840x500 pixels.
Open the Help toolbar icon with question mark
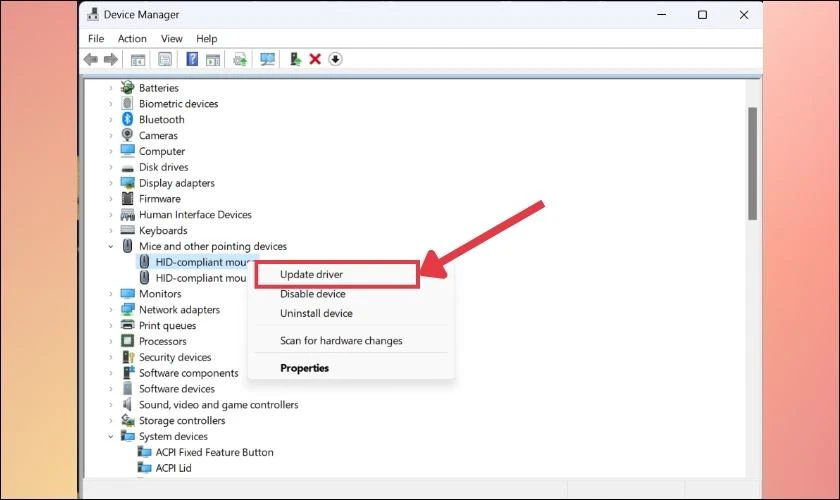[x=192, y=59]
